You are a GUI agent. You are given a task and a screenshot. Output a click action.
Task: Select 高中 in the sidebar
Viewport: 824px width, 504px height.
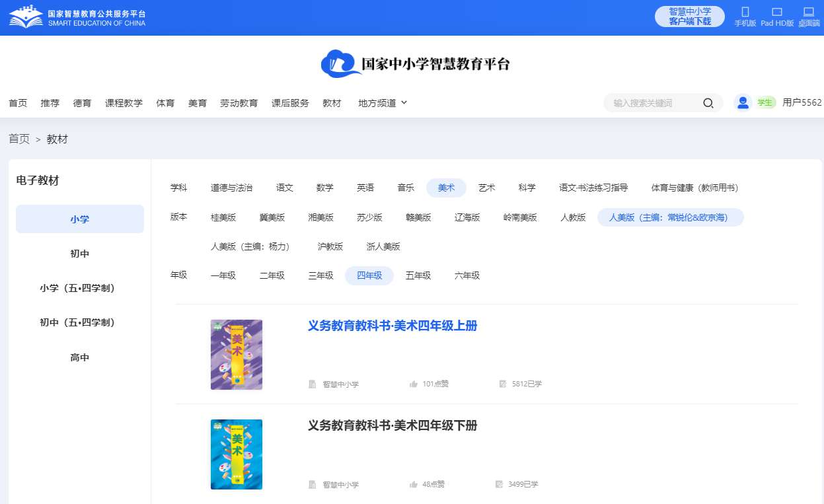80,357
